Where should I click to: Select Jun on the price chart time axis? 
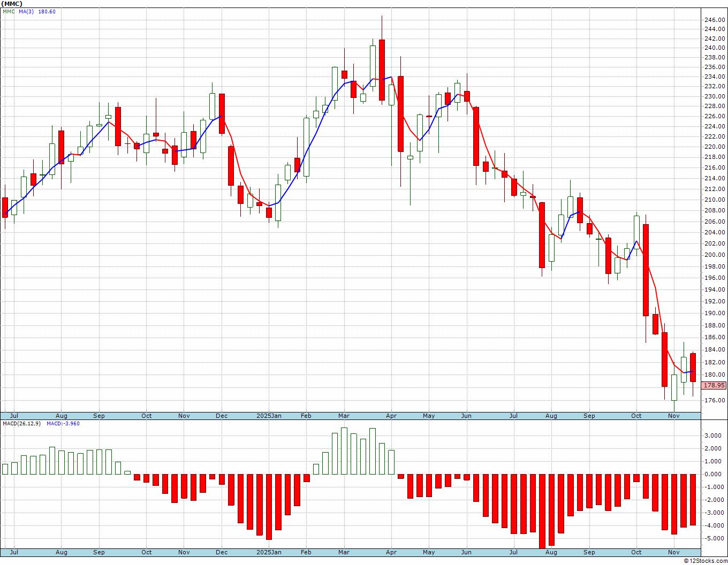click(x=466, y=416)
